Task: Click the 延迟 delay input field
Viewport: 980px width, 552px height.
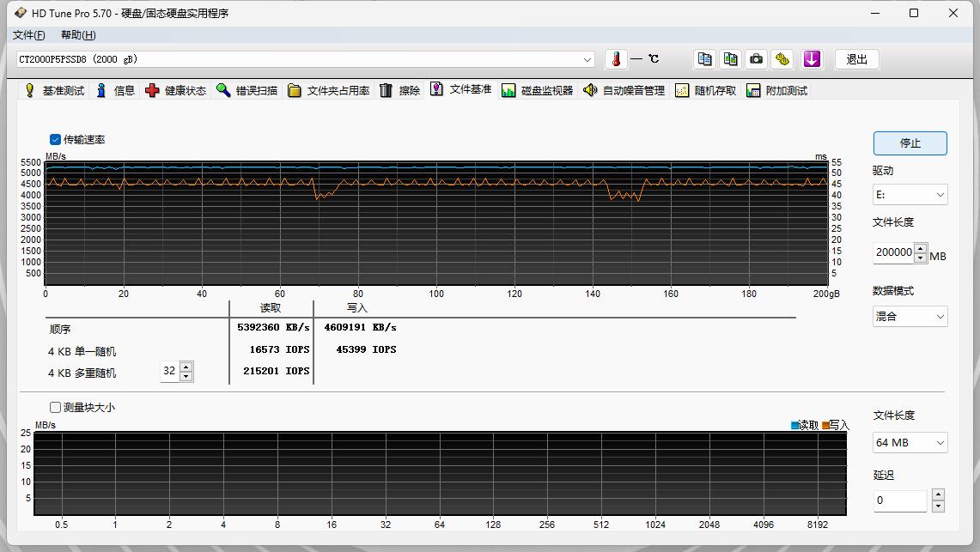Action: pyautogui.click(x=900, y=500)
